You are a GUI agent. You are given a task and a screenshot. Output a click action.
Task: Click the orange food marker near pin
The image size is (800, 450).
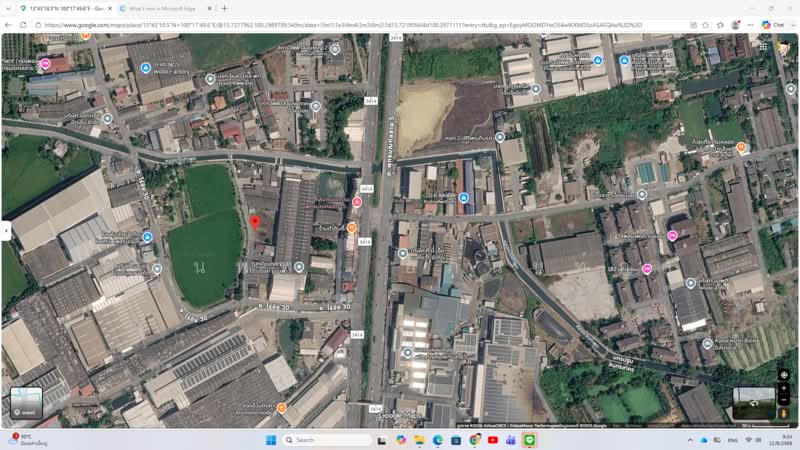click(352, 227)
